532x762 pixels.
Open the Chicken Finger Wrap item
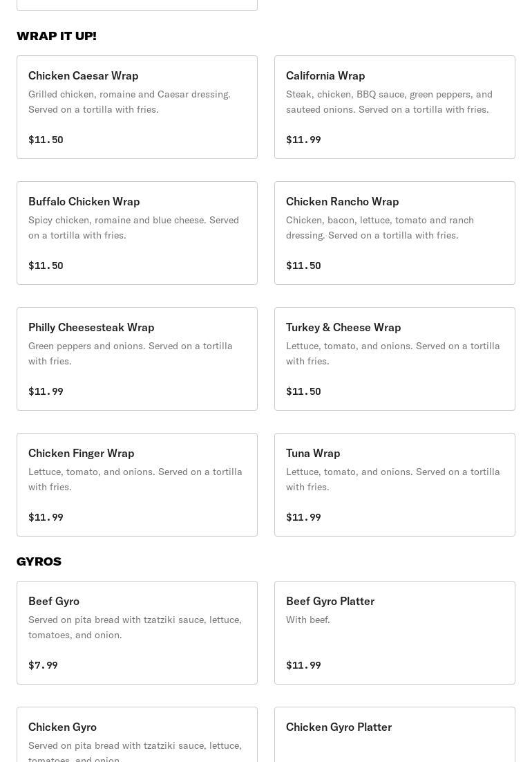pos(137,485)
